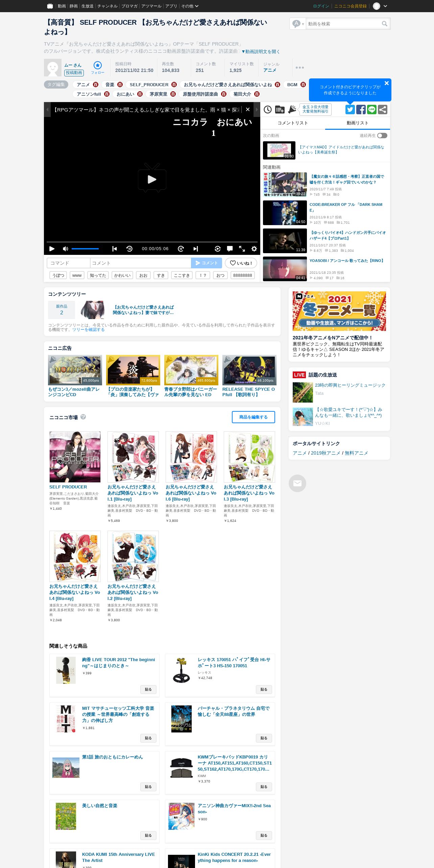Click the Niconico TV logo in top bar
This screenshot has height=868, width=434.
click(50, 6)
